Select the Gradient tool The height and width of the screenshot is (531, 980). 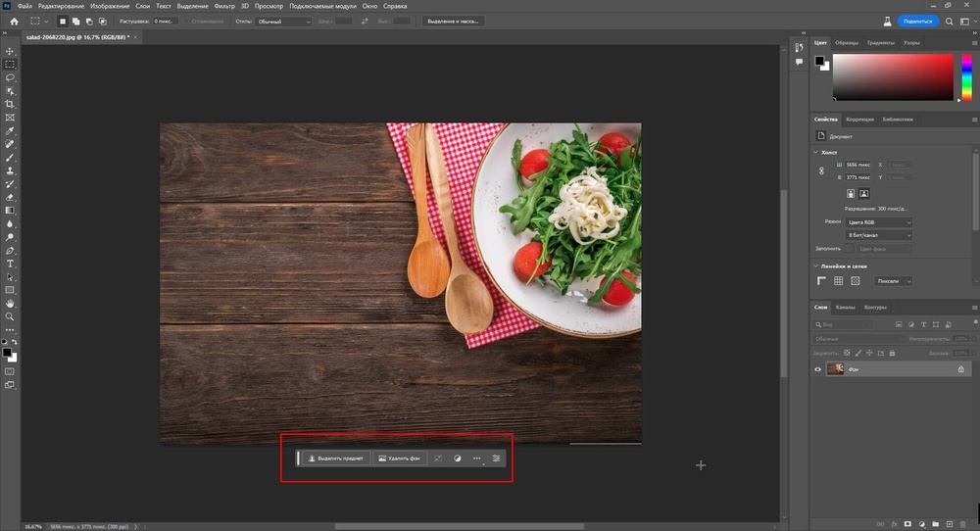click(10, 211)
